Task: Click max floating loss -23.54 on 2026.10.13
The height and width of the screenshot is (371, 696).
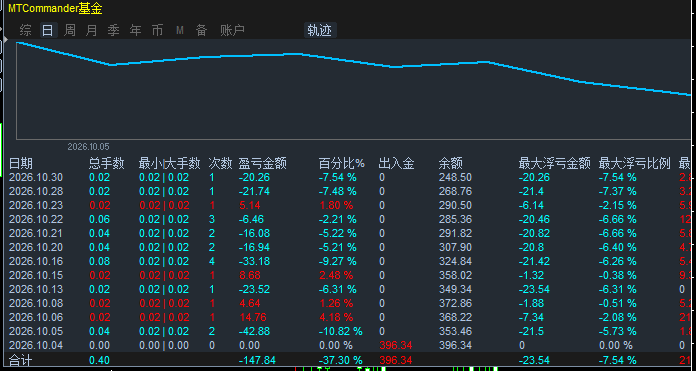Action: pos(534,289)
